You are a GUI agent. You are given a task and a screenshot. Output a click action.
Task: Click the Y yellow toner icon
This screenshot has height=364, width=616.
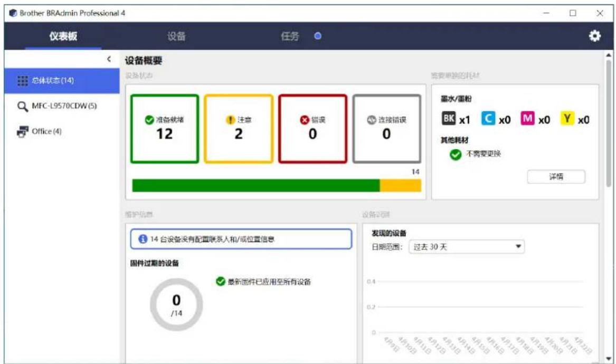[567, 119]
